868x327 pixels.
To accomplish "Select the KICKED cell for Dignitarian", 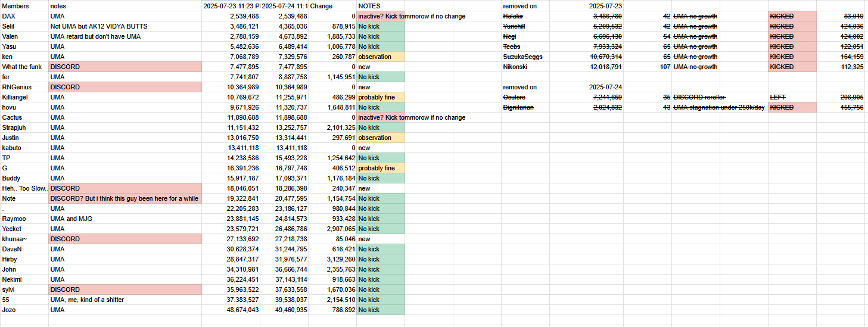I will (791, 107).
